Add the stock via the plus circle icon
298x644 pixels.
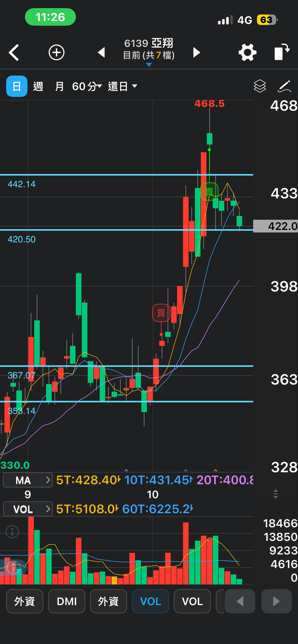pyautogui.click(x=57, y=53)
